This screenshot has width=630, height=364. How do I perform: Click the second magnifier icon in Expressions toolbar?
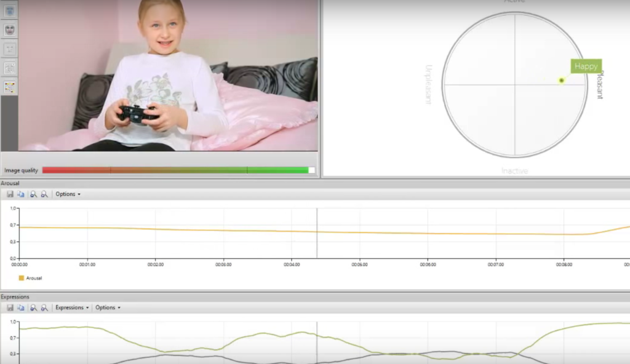click(x=44, y=308)
